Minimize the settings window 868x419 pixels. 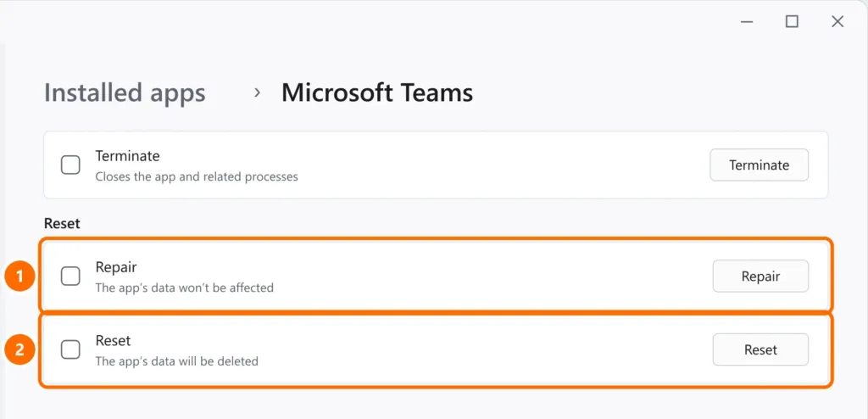(747, 21)
